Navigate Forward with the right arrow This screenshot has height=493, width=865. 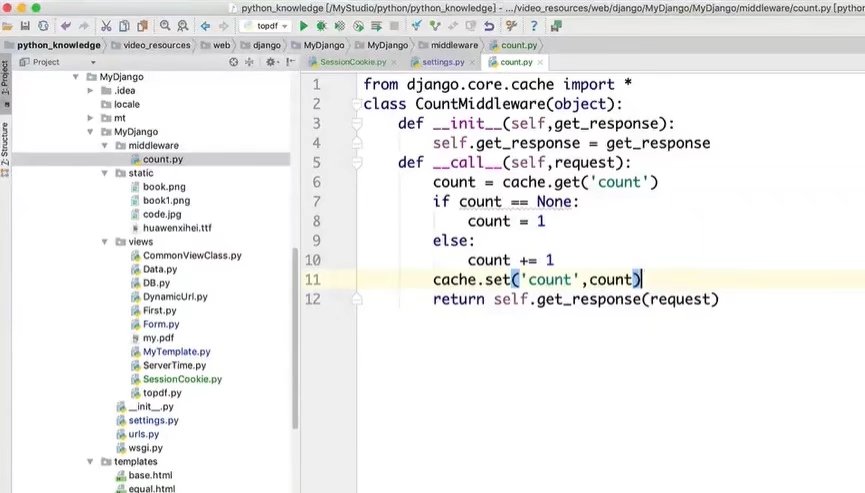click(223, 26)
